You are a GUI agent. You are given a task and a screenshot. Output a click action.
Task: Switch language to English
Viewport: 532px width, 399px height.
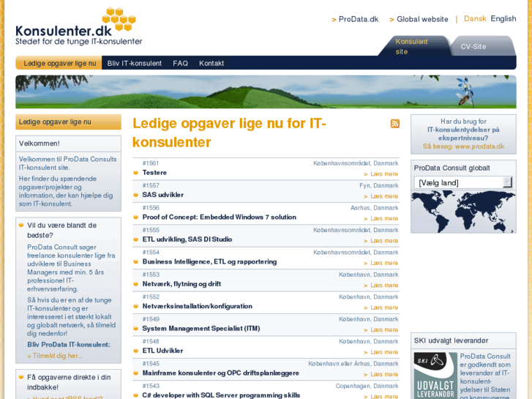pos(503,19)
